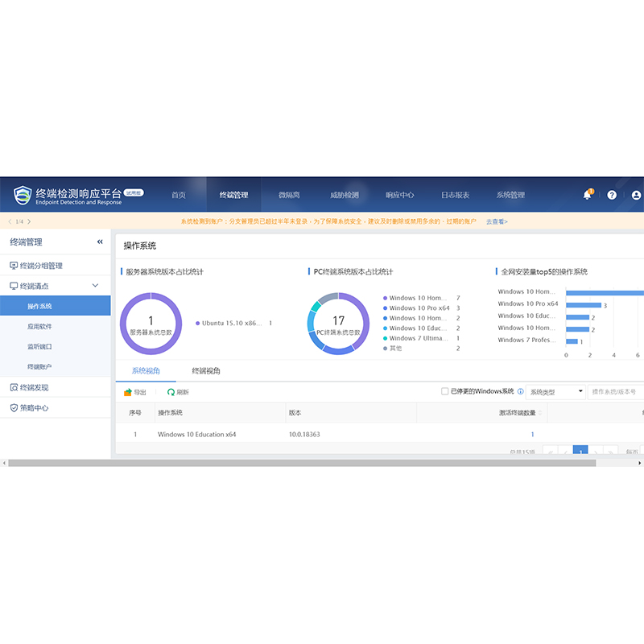The width and height of the screenshot is (644, 644).
Task: Go to next alert message arrow
Action: (29, 221)
